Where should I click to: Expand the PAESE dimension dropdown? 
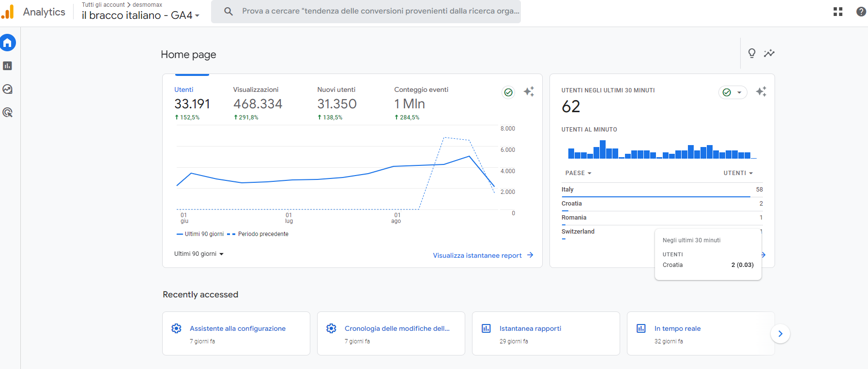578,173
